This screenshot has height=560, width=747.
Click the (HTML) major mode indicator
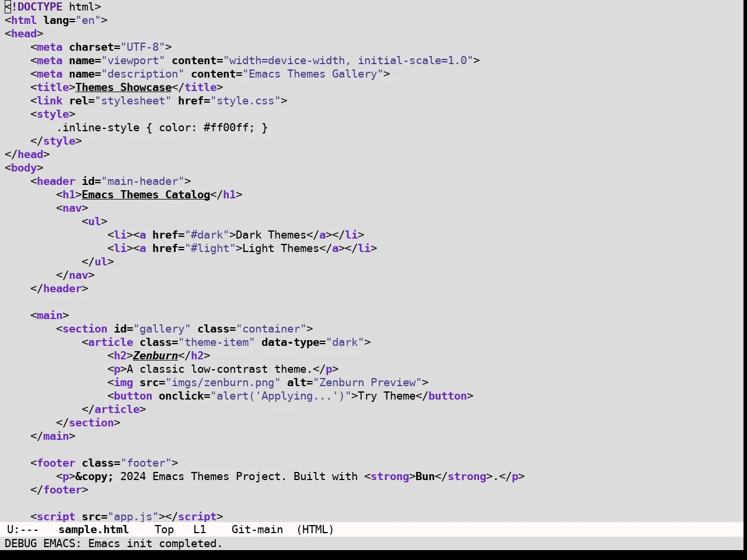coord(315,530)
